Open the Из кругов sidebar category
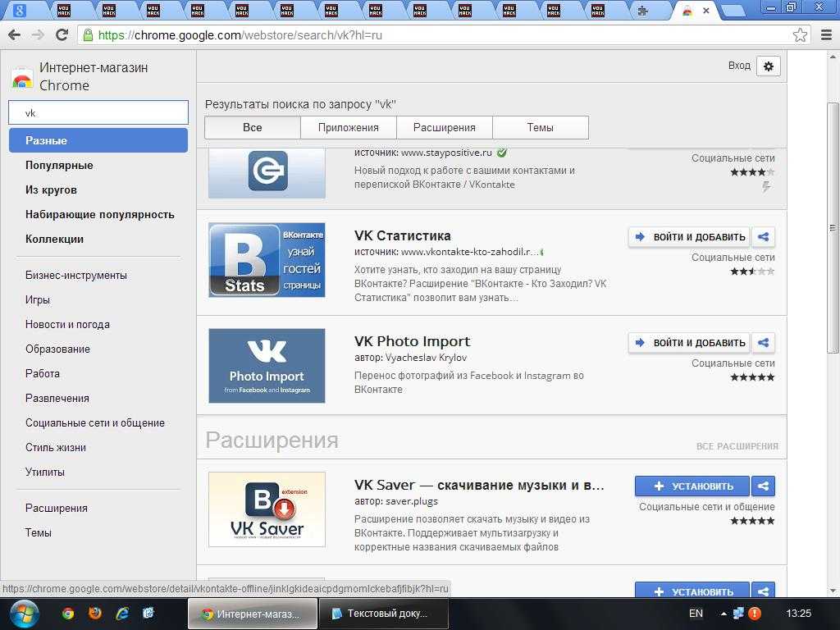Viewport: 840px width, 630px height. tap(51, 189)
